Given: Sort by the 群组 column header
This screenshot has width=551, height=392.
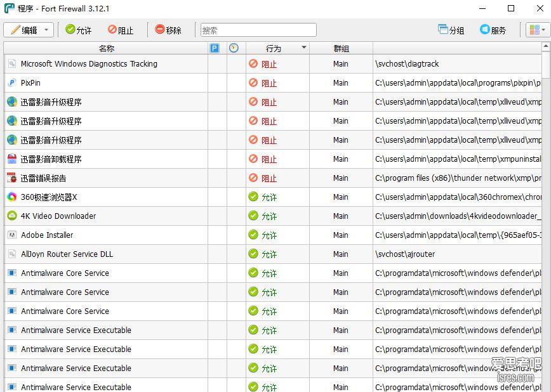Looking at the screenshot, I should click(341, 48).
